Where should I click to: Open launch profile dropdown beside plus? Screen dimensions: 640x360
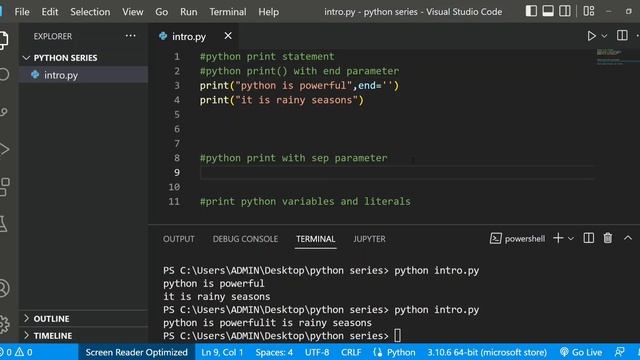[x=571, y=239]
